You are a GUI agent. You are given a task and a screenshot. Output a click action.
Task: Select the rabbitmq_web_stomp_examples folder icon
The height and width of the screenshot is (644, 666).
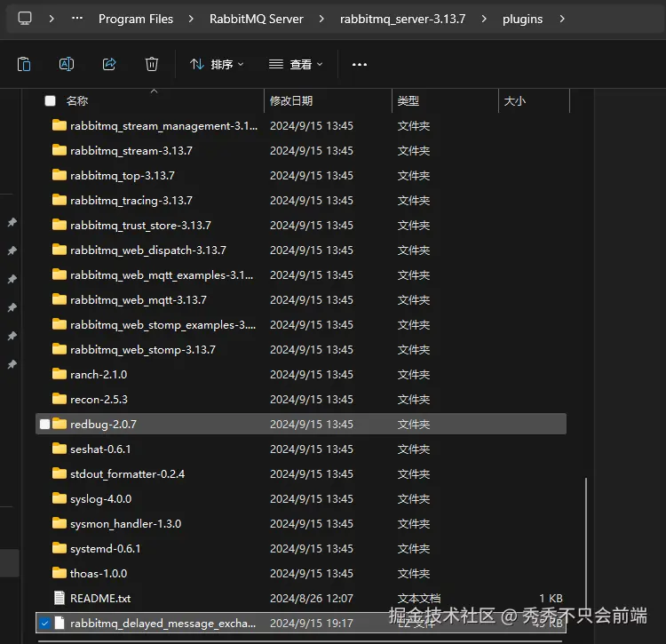click(59, 324)
